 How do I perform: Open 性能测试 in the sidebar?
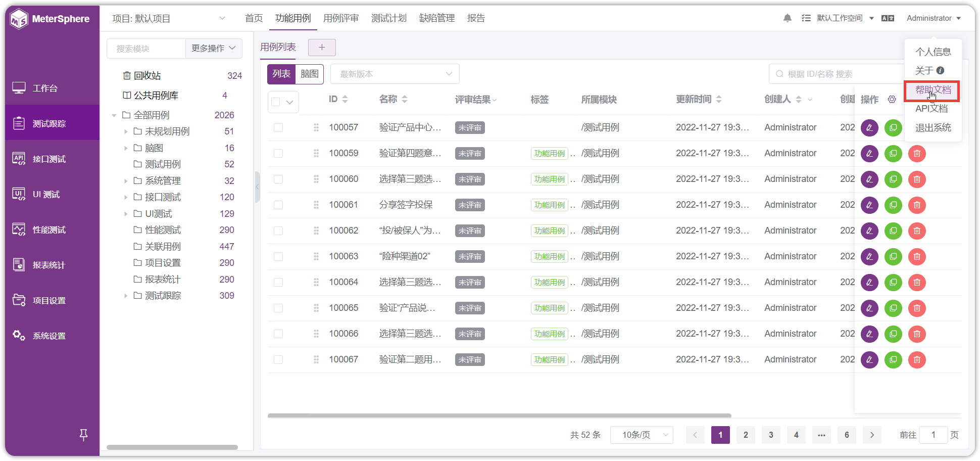[53, 229]
